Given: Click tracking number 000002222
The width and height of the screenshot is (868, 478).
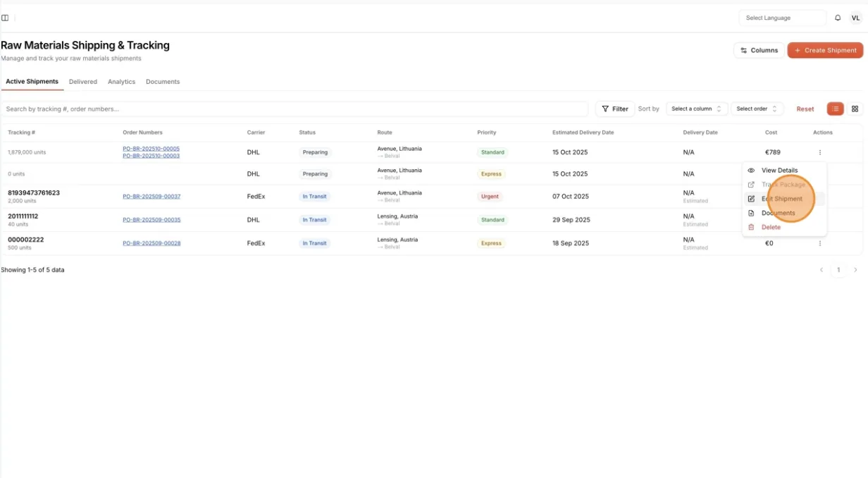Looking at the screenshot, I should (x=26, y=240).
